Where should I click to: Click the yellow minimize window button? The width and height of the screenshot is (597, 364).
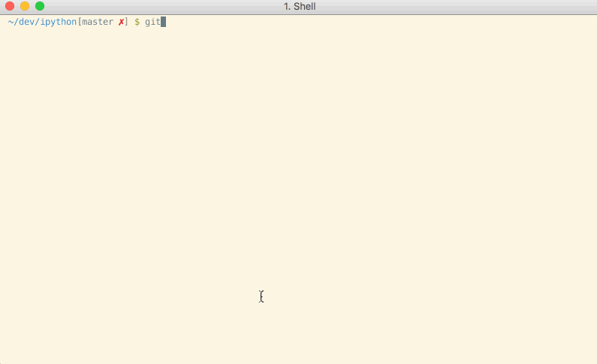tap(25, 6)
